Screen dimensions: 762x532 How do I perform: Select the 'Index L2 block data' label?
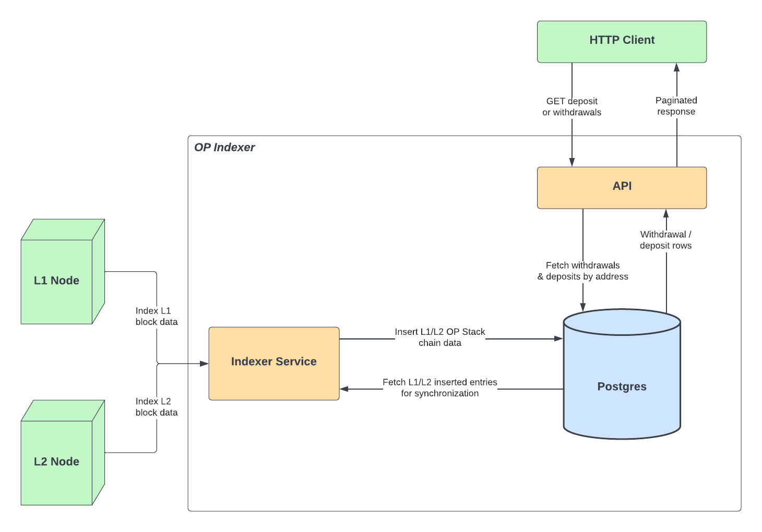tap(157, 407)
